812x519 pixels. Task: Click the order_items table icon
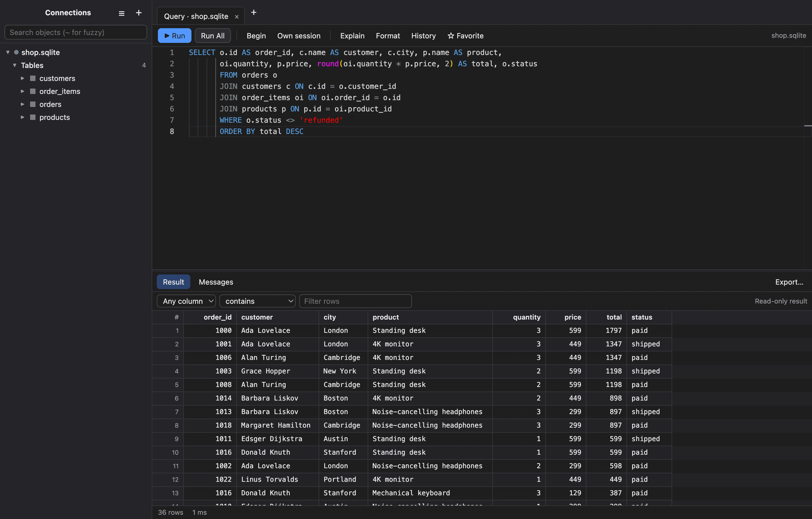(x=33, y=91)
